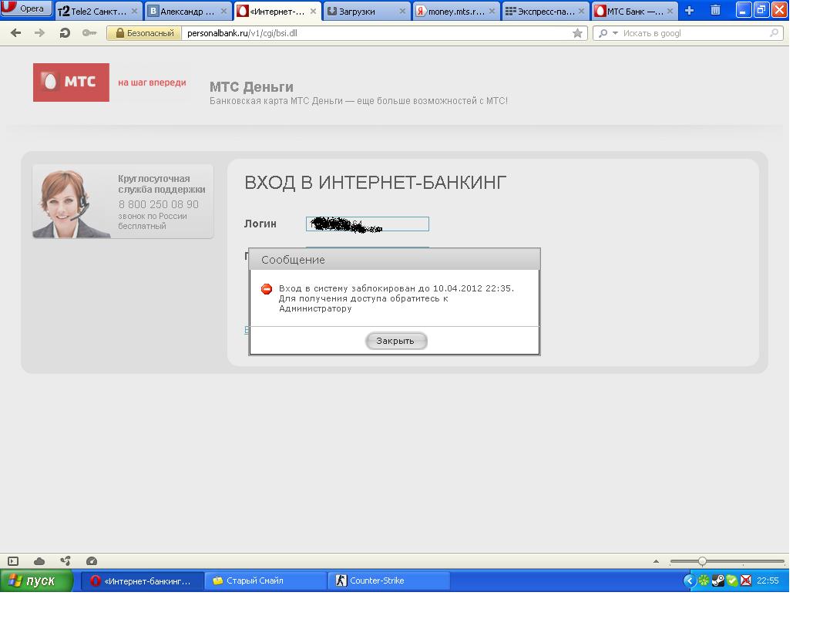Open the closed tabs trash icon
Screen dimensions: 840x626
click(x=715, y=10)
